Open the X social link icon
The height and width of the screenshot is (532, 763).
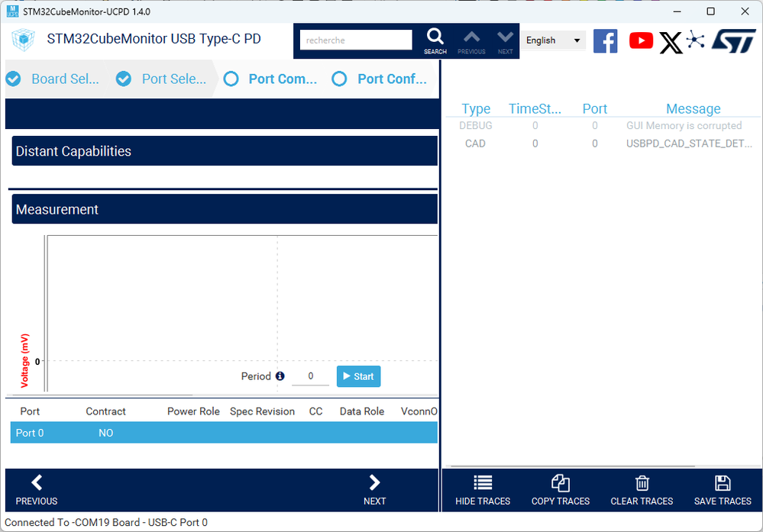click(671, 43)
